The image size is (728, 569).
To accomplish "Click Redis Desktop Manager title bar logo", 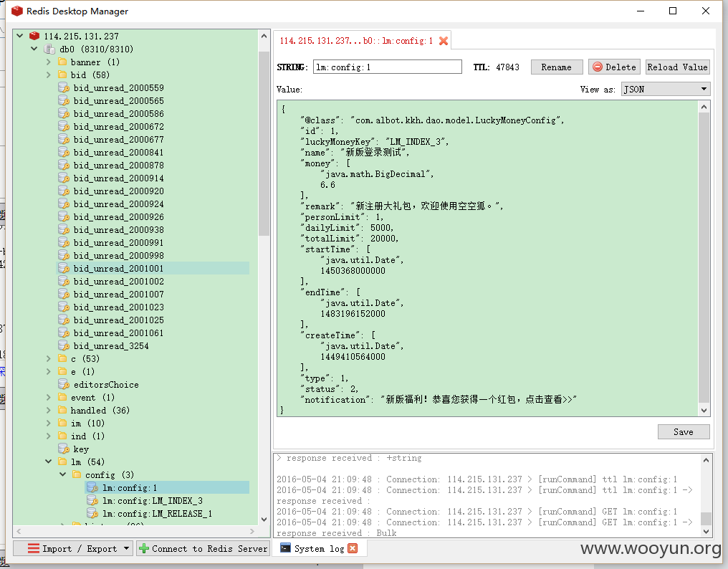I will click(17, 11).
